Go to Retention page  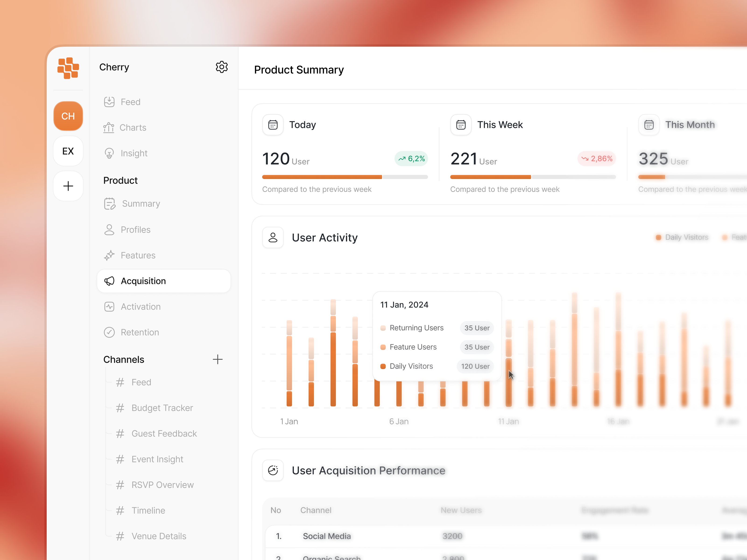(x=140, y=332)
